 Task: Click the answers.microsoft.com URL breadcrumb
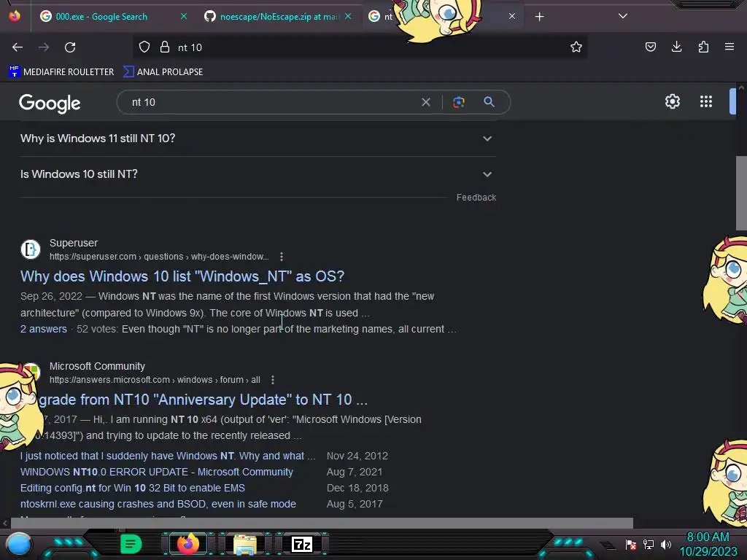(155, 380)
